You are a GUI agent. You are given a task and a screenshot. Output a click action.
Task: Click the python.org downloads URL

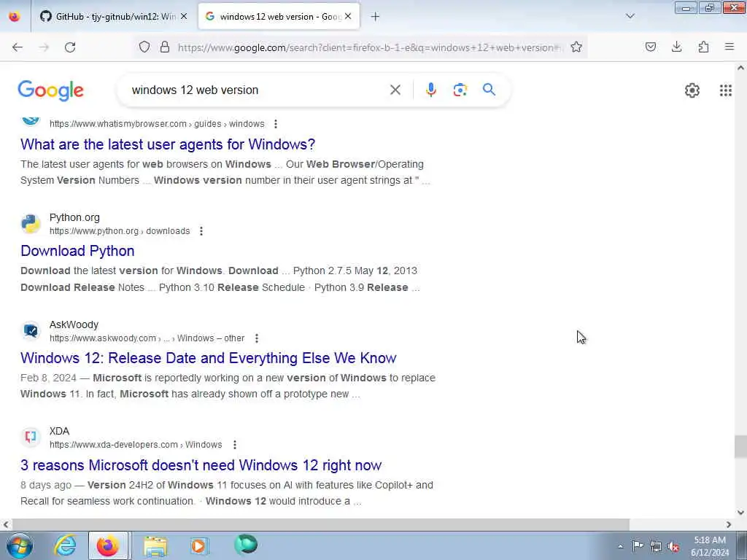coord(120,231)
